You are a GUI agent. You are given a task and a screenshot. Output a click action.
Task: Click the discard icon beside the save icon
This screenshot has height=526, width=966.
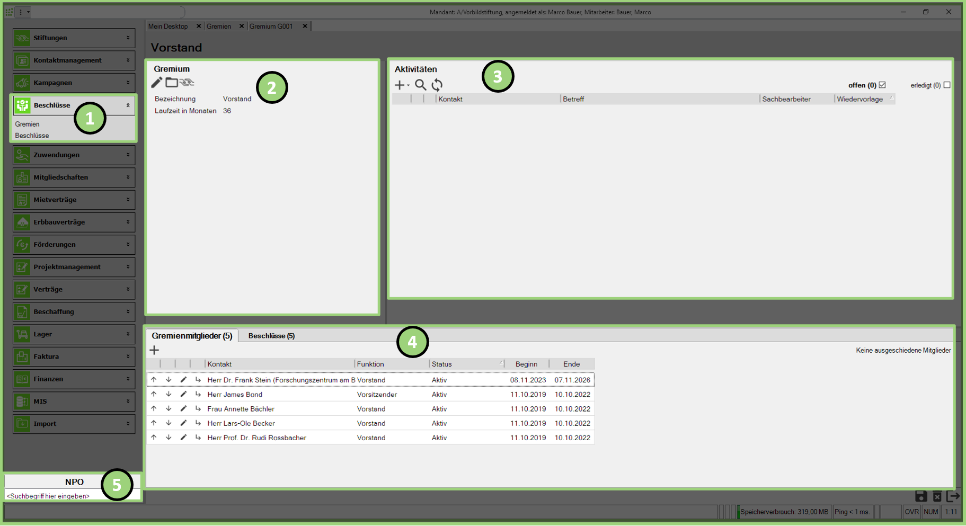click(936, 496)
